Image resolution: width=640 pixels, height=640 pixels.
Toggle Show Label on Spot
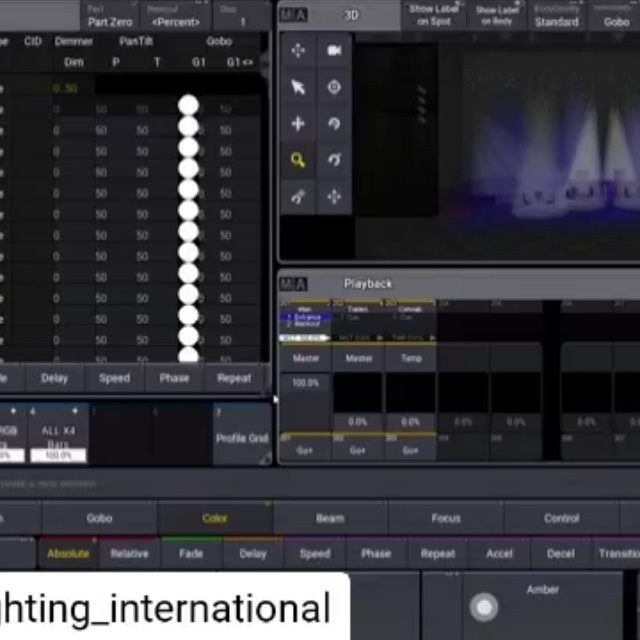click(433, 15)
